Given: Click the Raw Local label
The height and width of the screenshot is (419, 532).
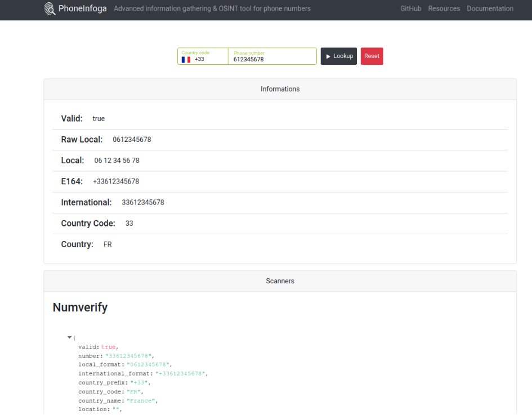Looking at the screenshot, I should tap(82, 140).
